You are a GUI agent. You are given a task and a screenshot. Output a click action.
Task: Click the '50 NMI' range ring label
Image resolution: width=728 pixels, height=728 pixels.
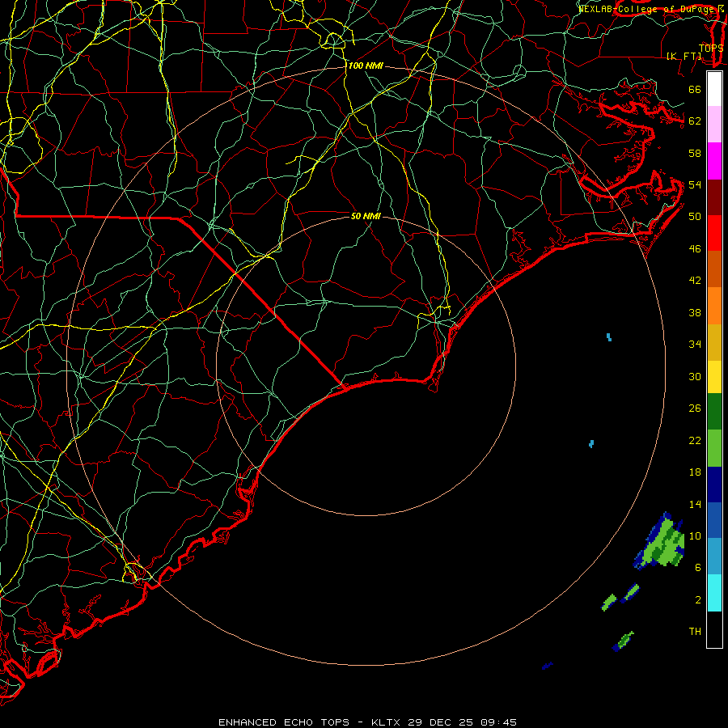pyautogui.click(x=366, y=216)
